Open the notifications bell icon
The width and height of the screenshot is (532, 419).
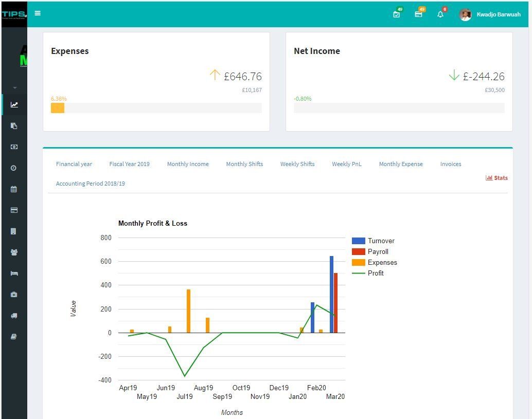440,14
